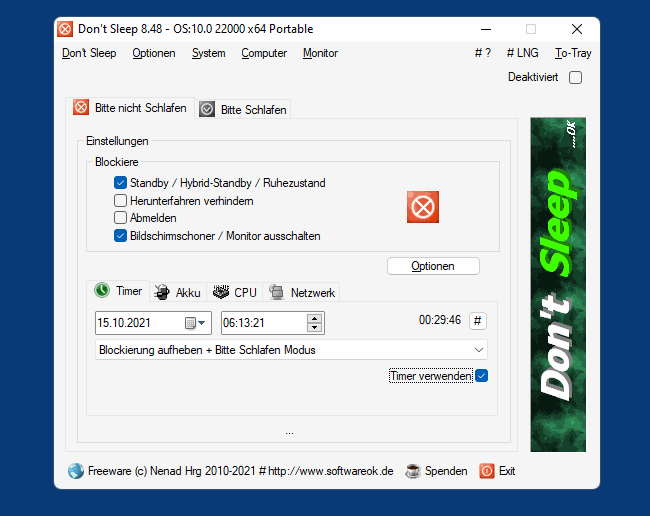Open the Monitor menu
The width and height of the screenshot is (650, 516).
coord(320,53)
